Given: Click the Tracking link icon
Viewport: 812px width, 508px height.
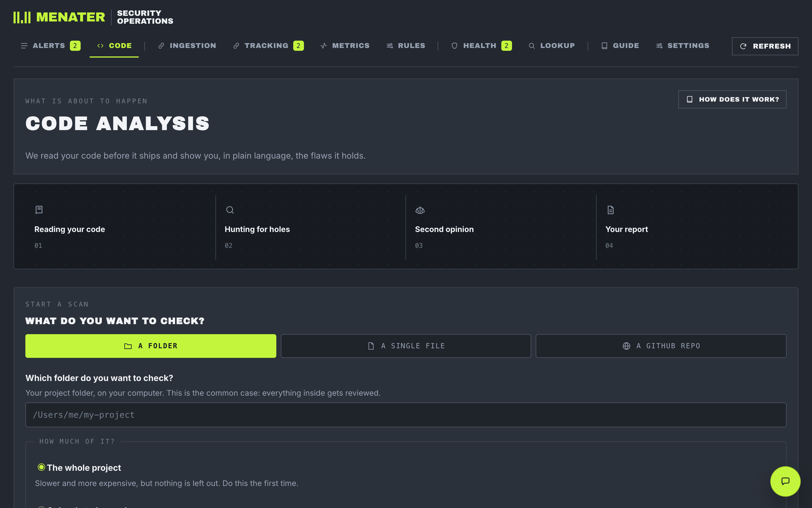Looking at the screenshot, I should pos(236,46).
